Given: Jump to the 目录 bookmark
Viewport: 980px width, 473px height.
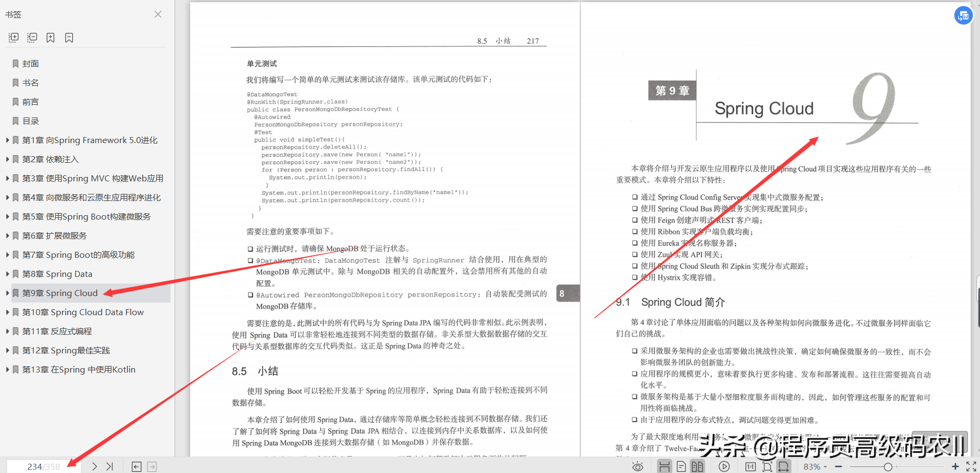Looking at the screenshot, I should pyautogui.click(x=31, y=121).
